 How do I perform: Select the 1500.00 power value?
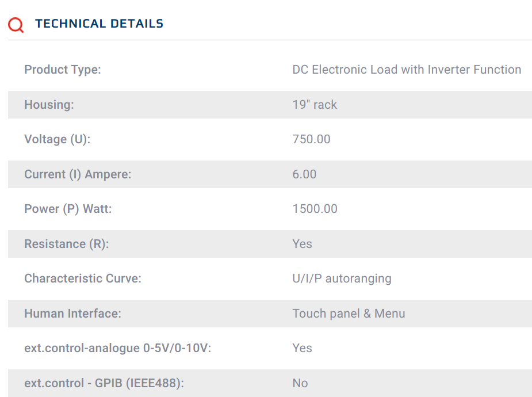315,209
